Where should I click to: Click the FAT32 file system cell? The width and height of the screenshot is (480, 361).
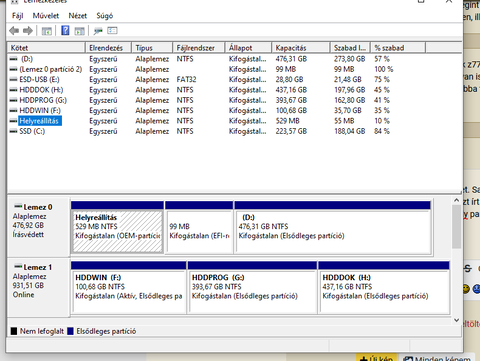point(186,80)
